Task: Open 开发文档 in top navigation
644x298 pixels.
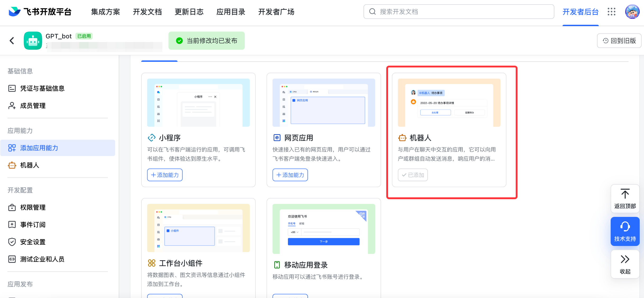Action: pos(147,12)
